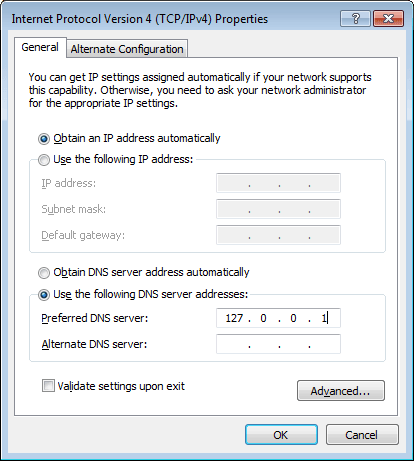Image resolution: width=414 pixels, height=461 pixels.
Task: Close the TCP/IPv4 Properties dialog
Action: click(388, 18)
